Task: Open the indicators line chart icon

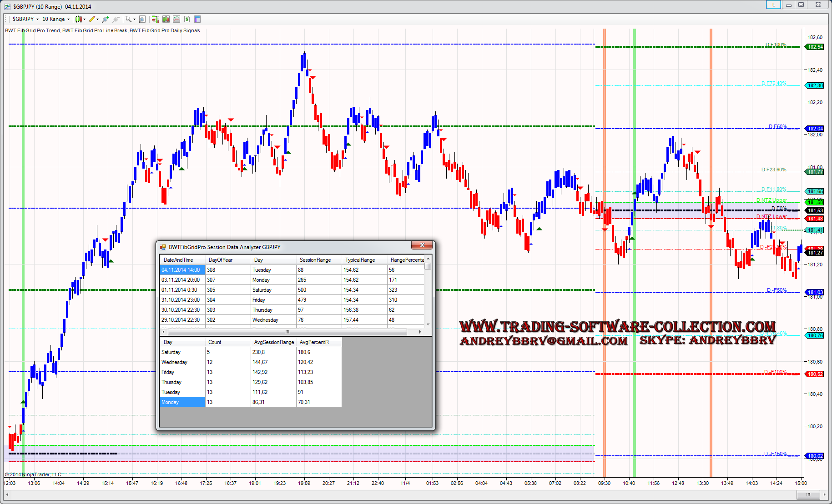Action: [x=176, y=19]
